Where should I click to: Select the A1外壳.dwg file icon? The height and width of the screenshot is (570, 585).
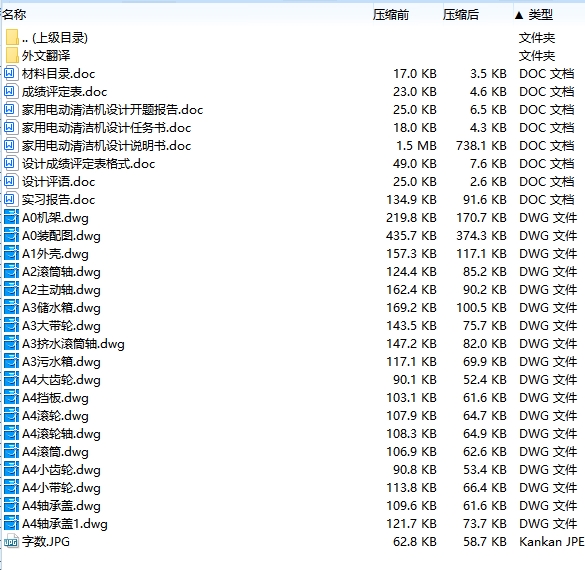coord(11,253)
